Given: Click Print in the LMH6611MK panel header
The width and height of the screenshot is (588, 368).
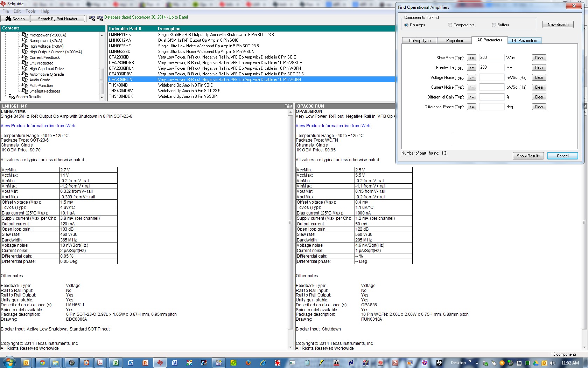Looking at the screenshot, I should pyautogui.click(x=288, y=106).
